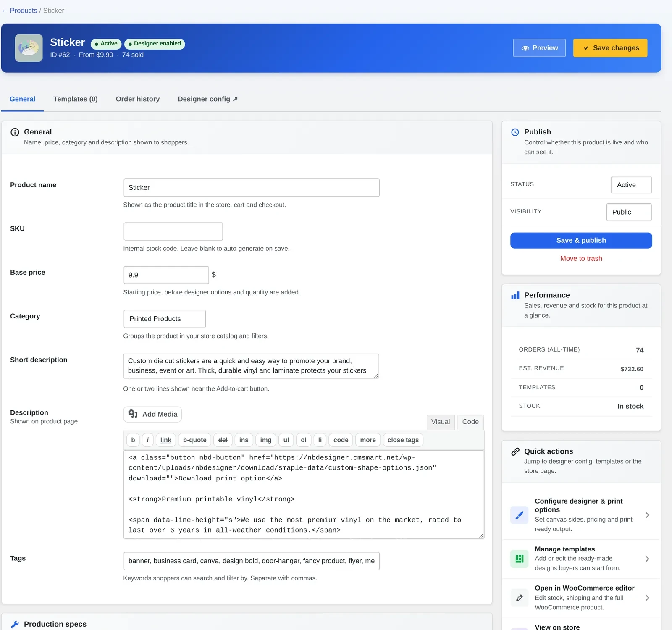This screenshot has height=630, width=672.
Task: Click the clock icon next to Publish
Action: 515,132
